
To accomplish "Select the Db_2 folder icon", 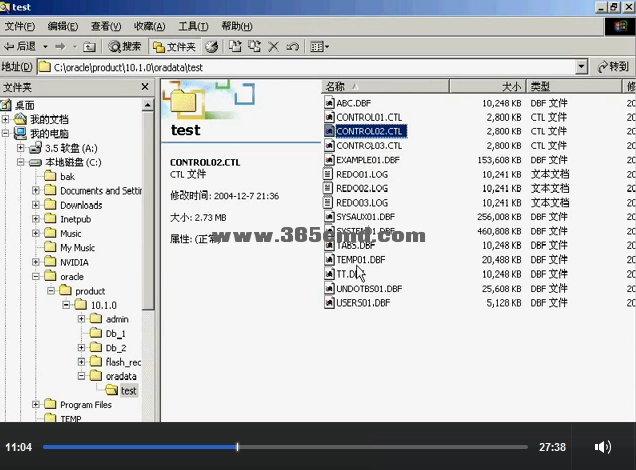I will (96, 348).
